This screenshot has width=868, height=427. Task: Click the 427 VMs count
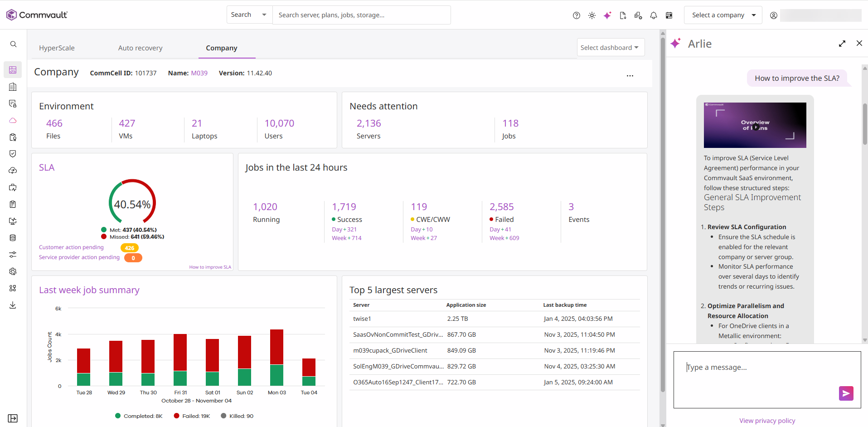click(127, 123)
